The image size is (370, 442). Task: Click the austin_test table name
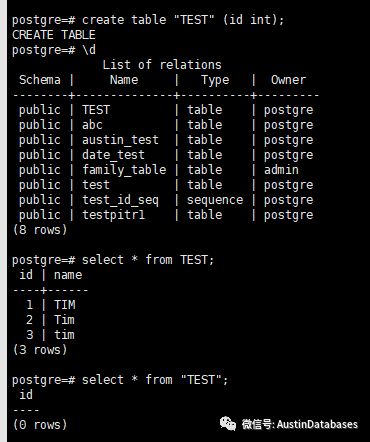point(120,140)
